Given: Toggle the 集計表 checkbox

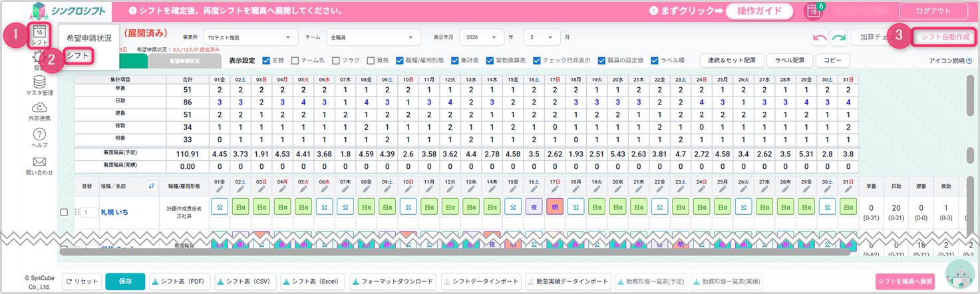Looking at the screenshot, I should [455, 60].
